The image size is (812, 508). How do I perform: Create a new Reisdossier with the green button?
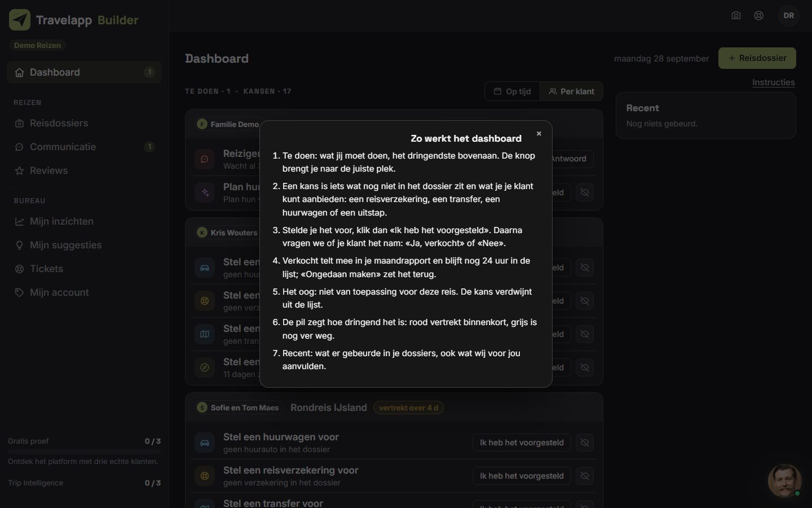[x=757, y=58]
